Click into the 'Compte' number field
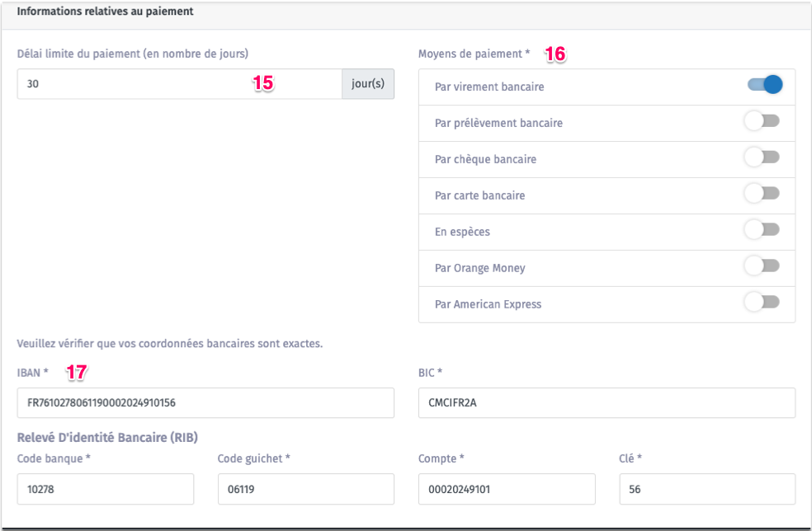The height and width of the screenshot is (531, 812). point(506,489)
